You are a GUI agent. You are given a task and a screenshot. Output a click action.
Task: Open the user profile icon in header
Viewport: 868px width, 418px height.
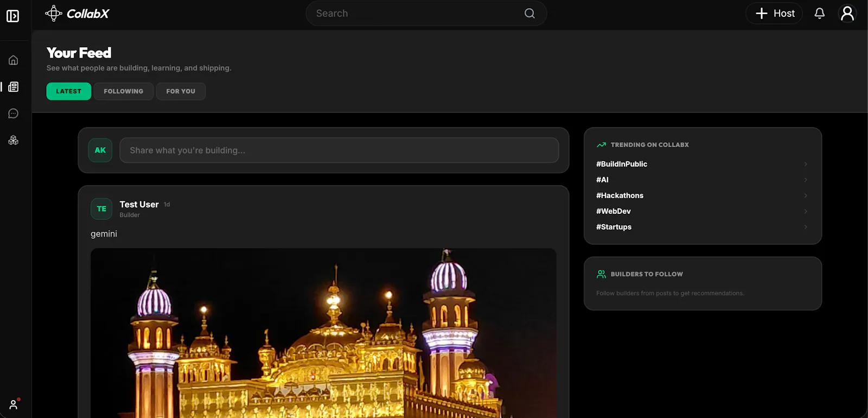click(847, 14)
